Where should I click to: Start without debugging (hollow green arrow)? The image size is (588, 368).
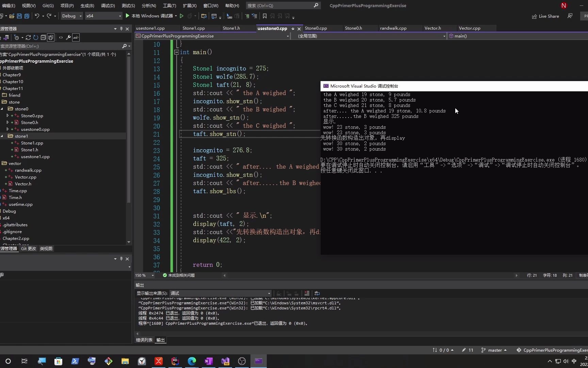click(x=182, y=16)
